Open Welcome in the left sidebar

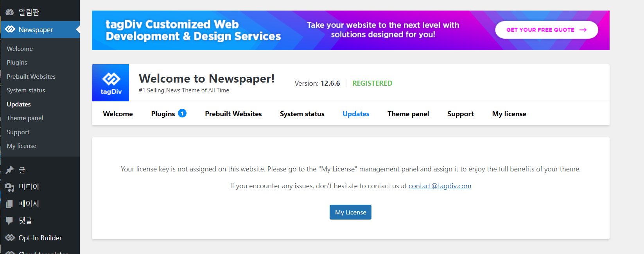tap(20, 49)
